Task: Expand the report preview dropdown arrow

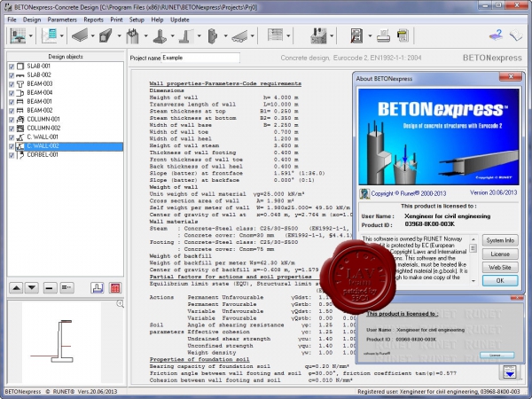Action: [x=370, y=36]
